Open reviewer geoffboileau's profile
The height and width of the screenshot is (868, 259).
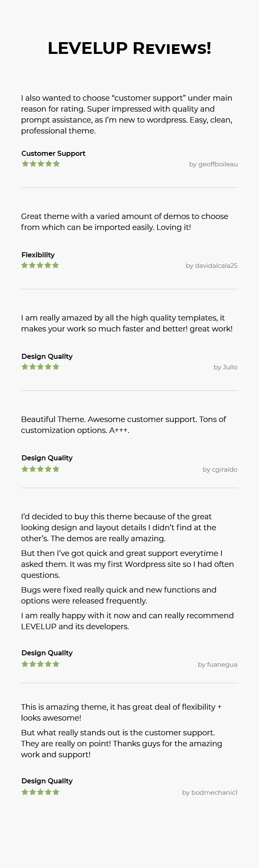coord(217,164)
